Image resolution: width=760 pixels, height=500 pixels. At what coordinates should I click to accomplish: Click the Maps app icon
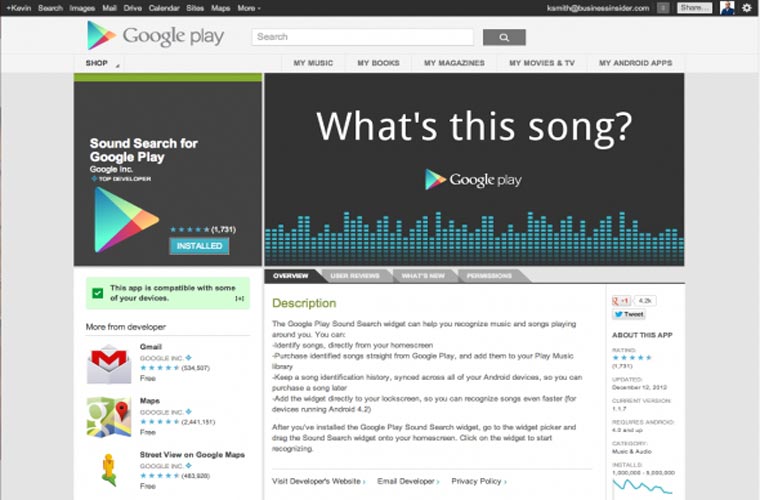(x=108, y=417)
